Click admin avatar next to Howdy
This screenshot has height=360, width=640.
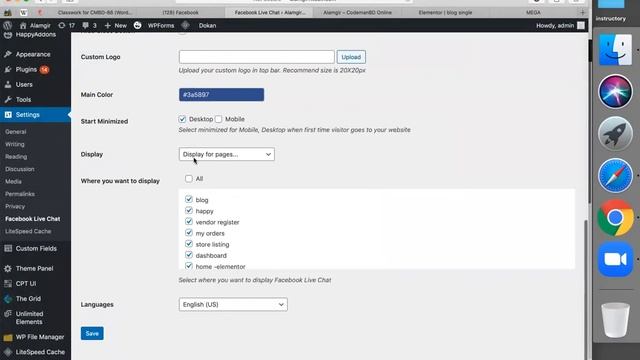tap(581, 25)
